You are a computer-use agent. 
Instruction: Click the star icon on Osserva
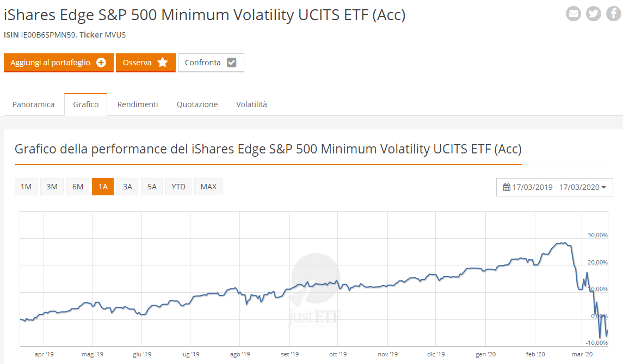[x=162, y=63]
